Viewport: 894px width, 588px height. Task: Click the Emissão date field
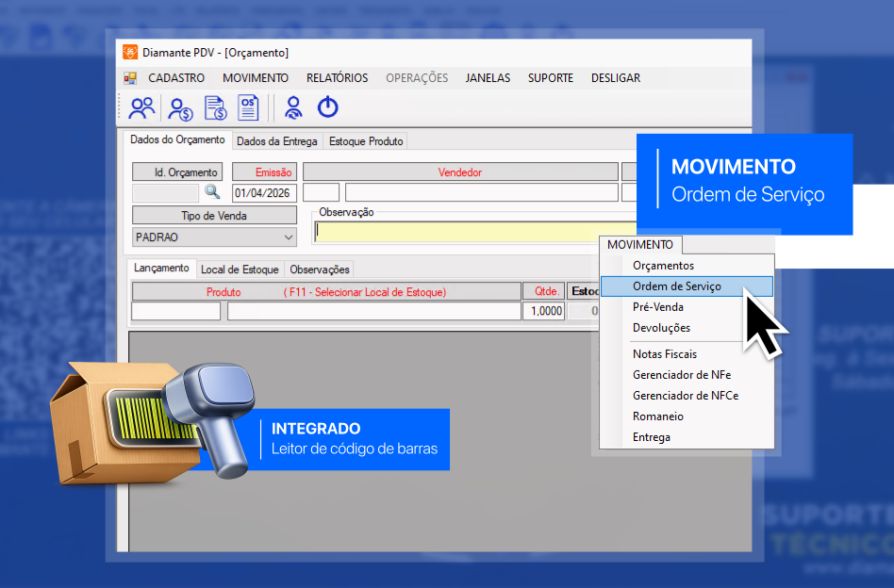[264, 193]
